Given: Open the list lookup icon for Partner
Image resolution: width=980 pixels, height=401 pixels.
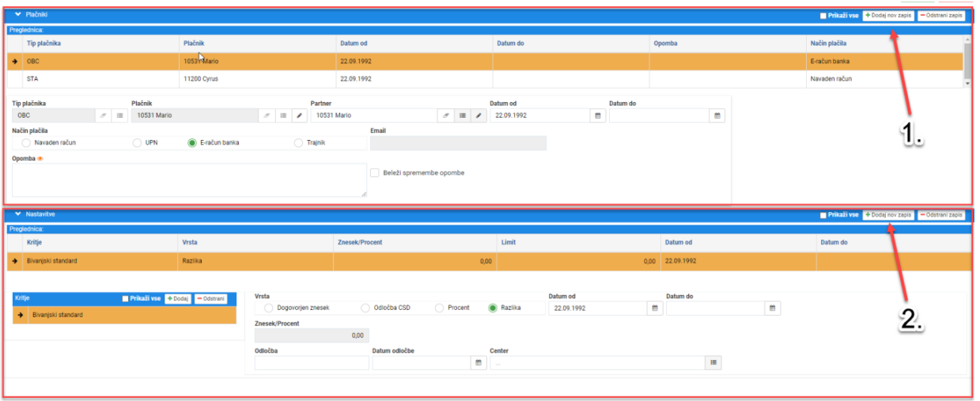Looking at the screenshot, I should point(463,115).
